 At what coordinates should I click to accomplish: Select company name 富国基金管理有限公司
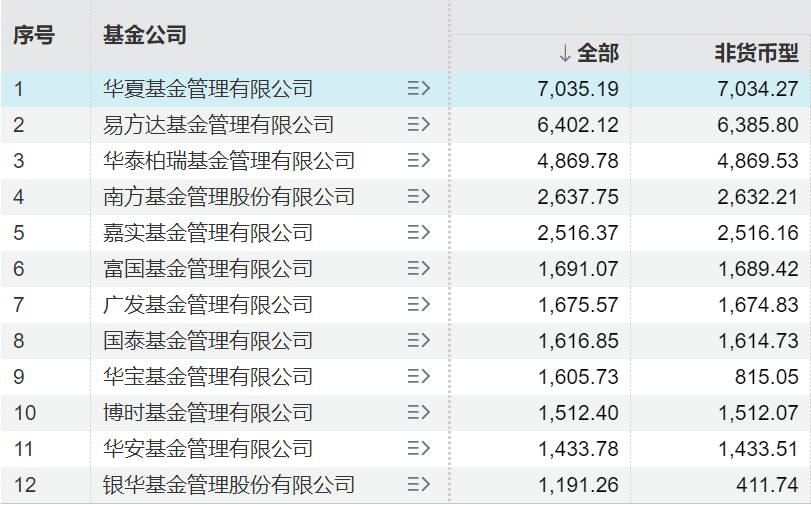(207, 269)
